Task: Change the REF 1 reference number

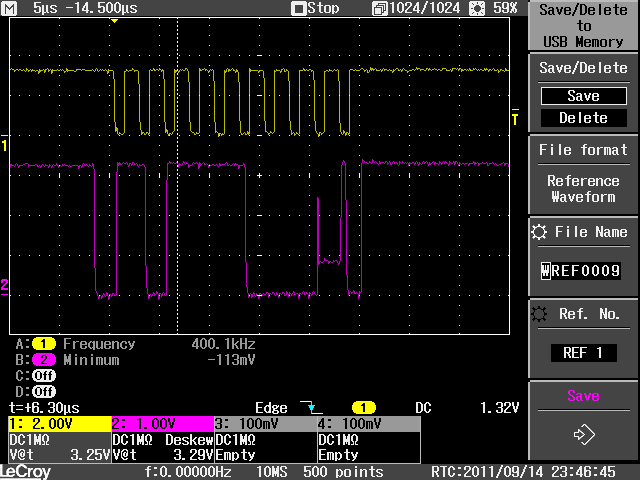Action: pyautogui.click(x=583, y=353)
